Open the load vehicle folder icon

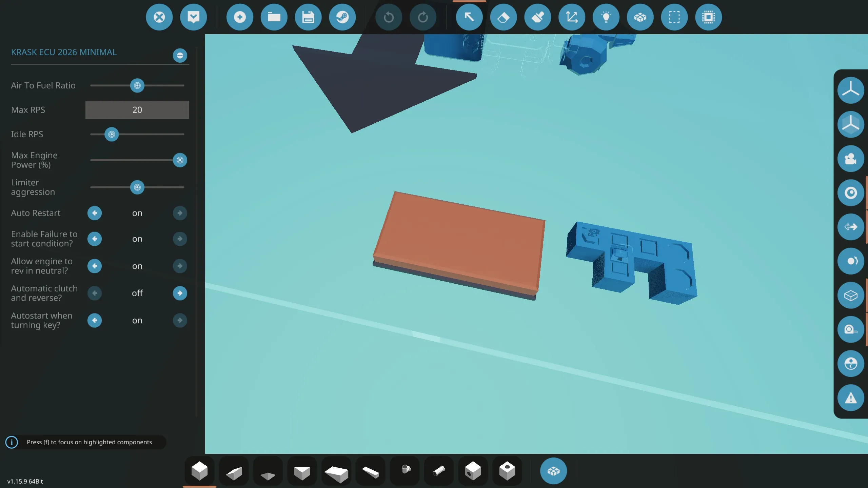pos(274,17)
